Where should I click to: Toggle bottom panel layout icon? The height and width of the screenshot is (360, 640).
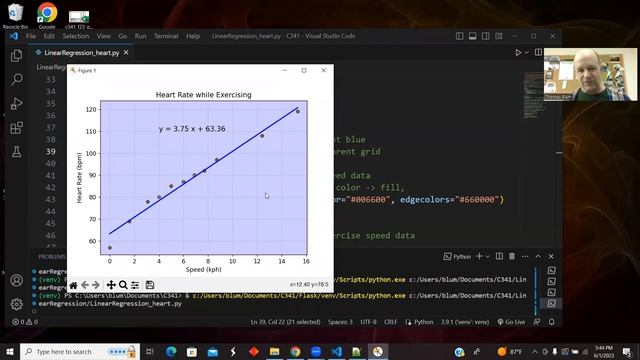(x=473, y=36)
